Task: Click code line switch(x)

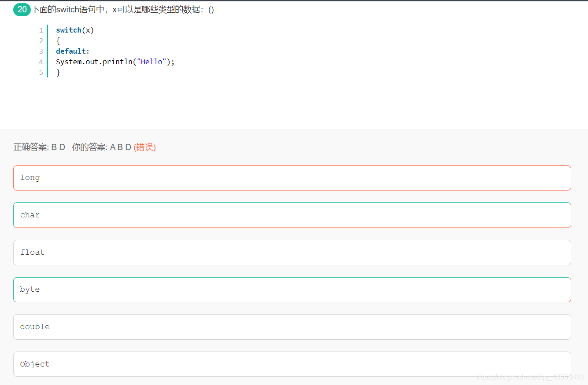Action: pos(75,30)
